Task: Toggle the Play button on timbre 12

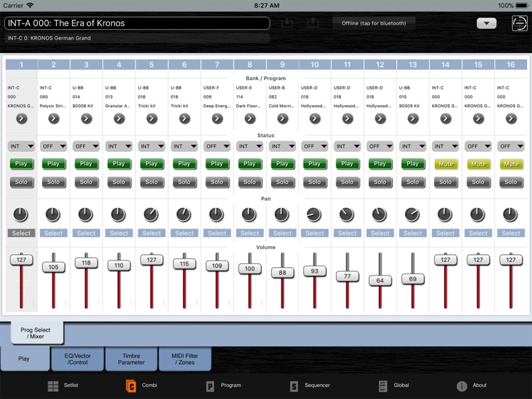Action: click(x=380, y=164)
